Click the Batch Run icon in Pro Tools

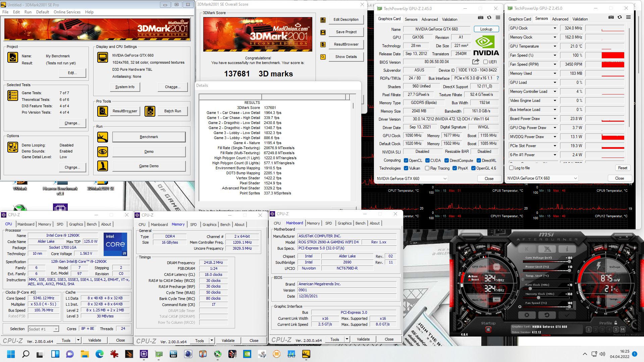coord(150,111)
